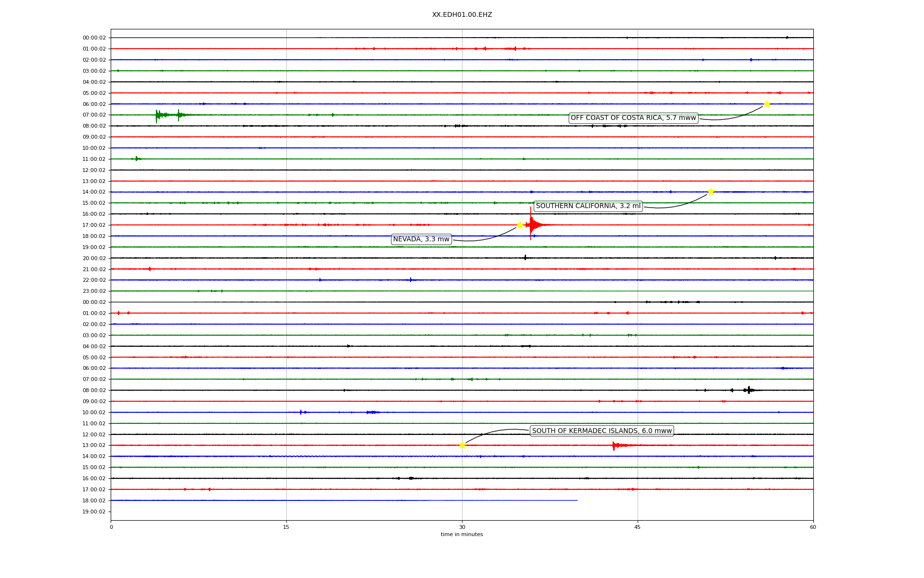The width and height of the screenshot is (924, 578).
Task: Select the SOUTHERN CALIFORNIA, 3.2 ml label
Action: tap(588, 206)
